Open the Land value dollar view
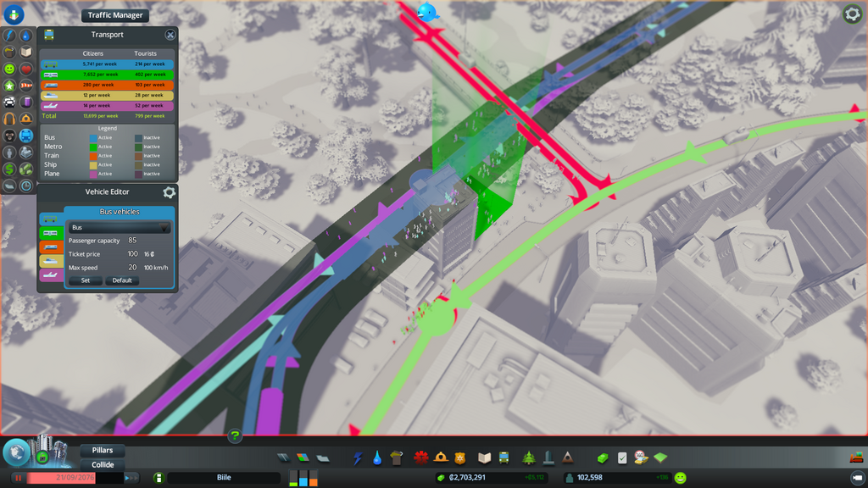 (x=9, y=169)
